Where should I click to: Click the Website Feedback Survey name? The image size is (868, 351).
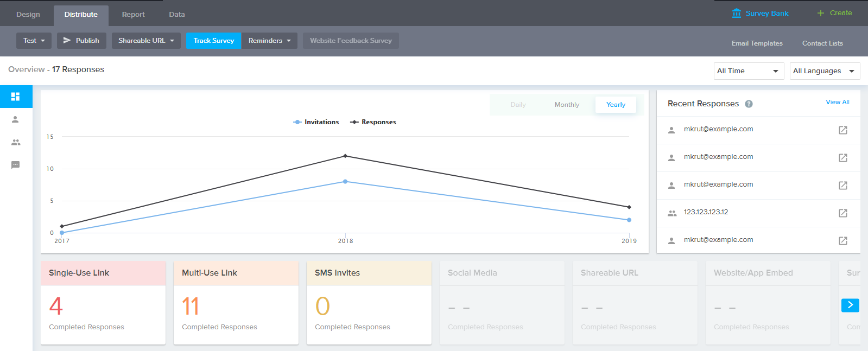tap(351, 41)
